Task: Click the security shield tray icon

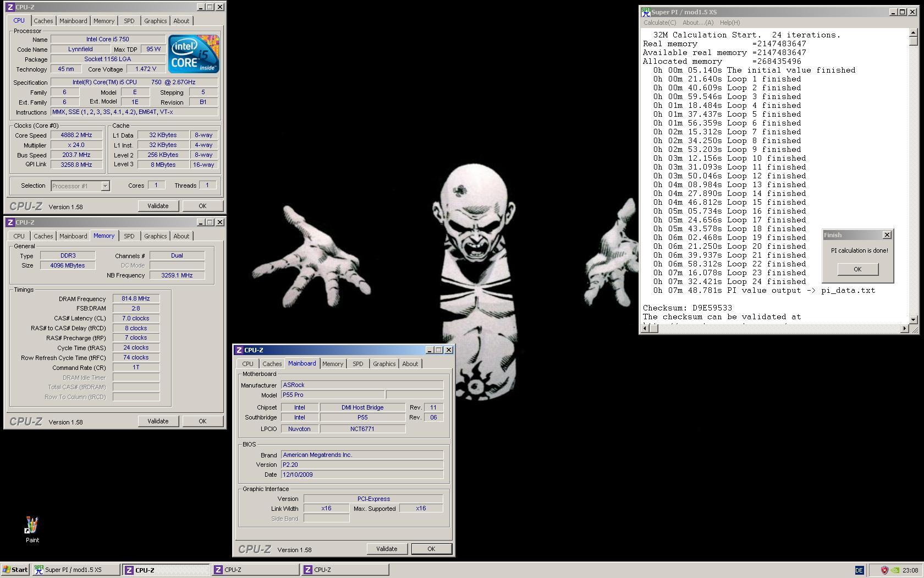Action: click(884, 570)
